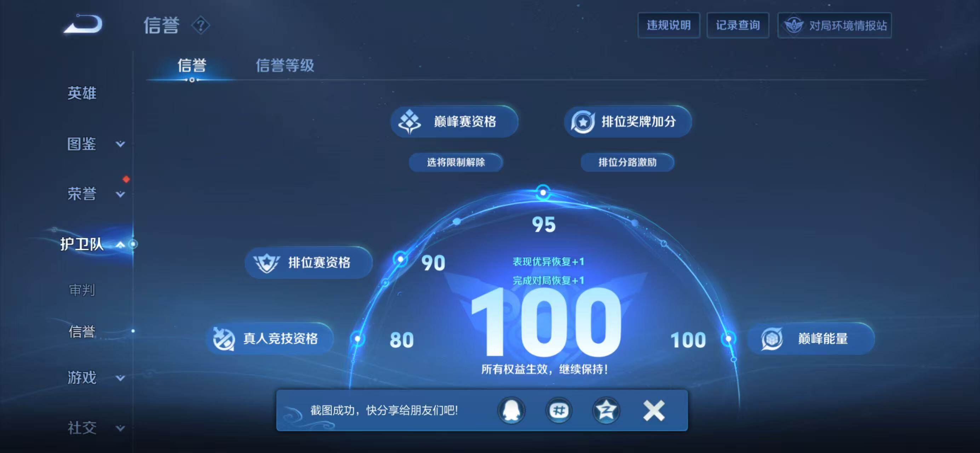The height and width of the screenshot is (453, 980).
Task: Click the 真人竞技资格 icon
Action: (223, 339)
